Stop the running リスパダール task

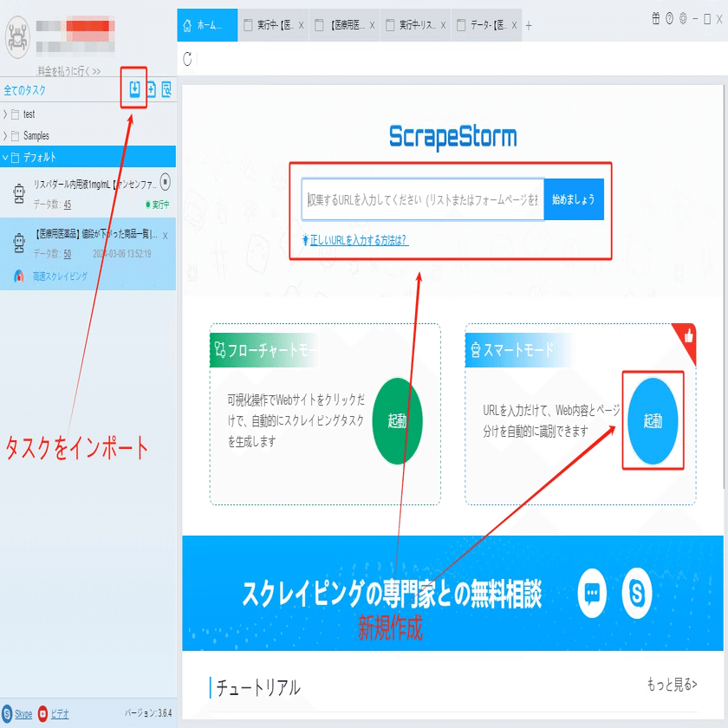(166, 181)
